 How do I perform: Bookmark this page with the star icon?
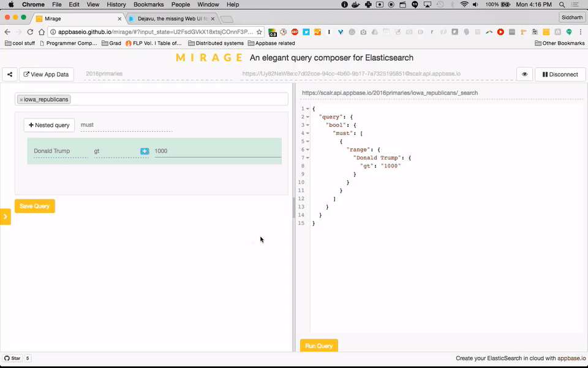point(259,32)
